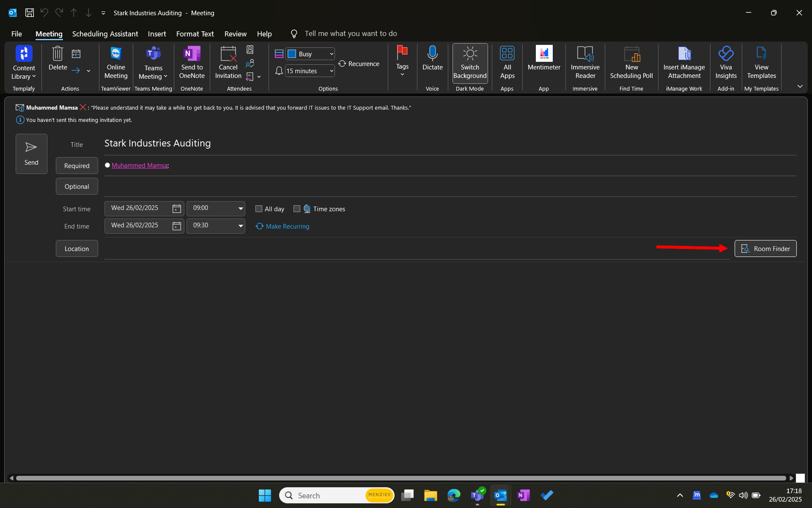Click the horizontal scrollbar at the bottom
Image resolution: width=812 pixels, height=508 pixels.
point(401,478)
